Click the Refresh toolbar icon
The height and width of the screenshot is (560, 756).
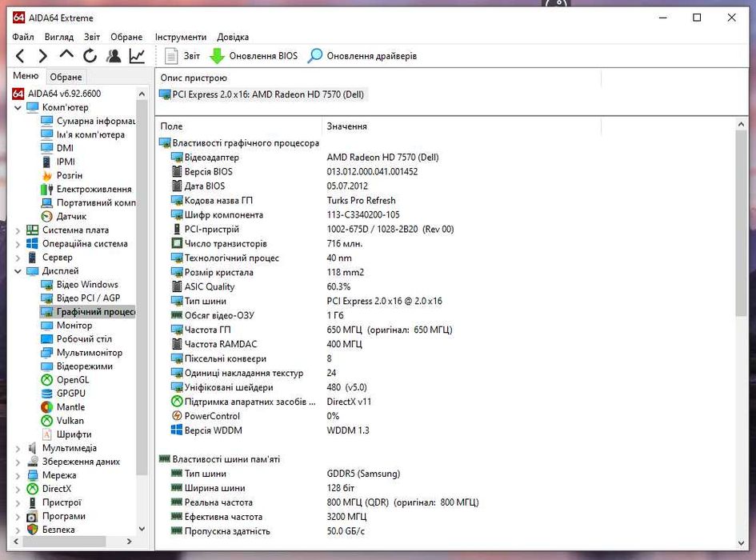(x=90, y=56)
